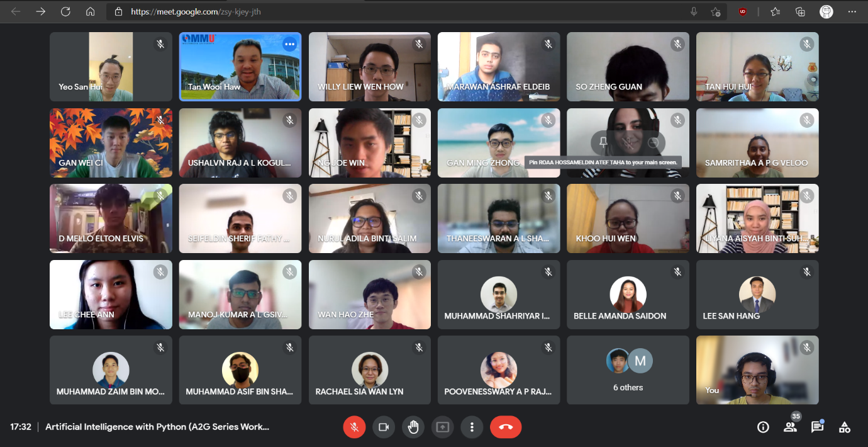
Task: Go to the browser home page icon
Action: (90, 11)
